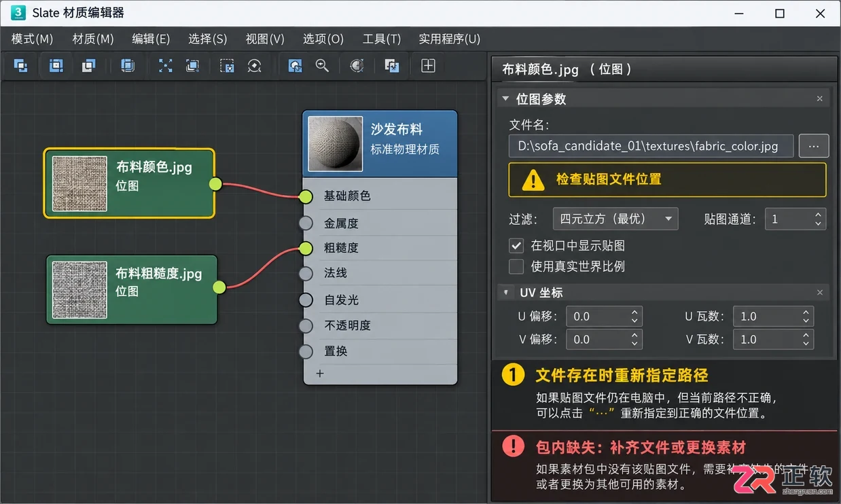The height and width of the screenshot is (504, 841).
Task: Click the zoom extents four-arrows icon
Action: [x=166, y=66]
